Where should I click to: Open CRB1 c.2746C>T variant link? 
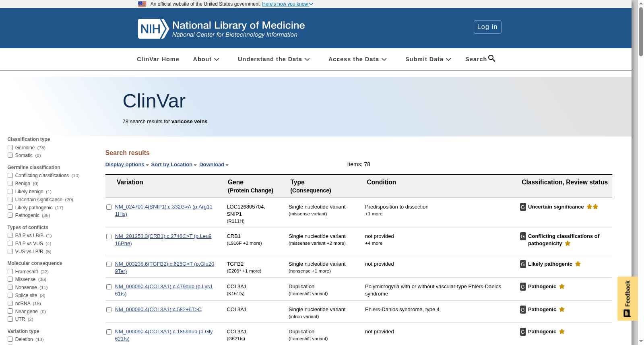(x=163, y=240)
